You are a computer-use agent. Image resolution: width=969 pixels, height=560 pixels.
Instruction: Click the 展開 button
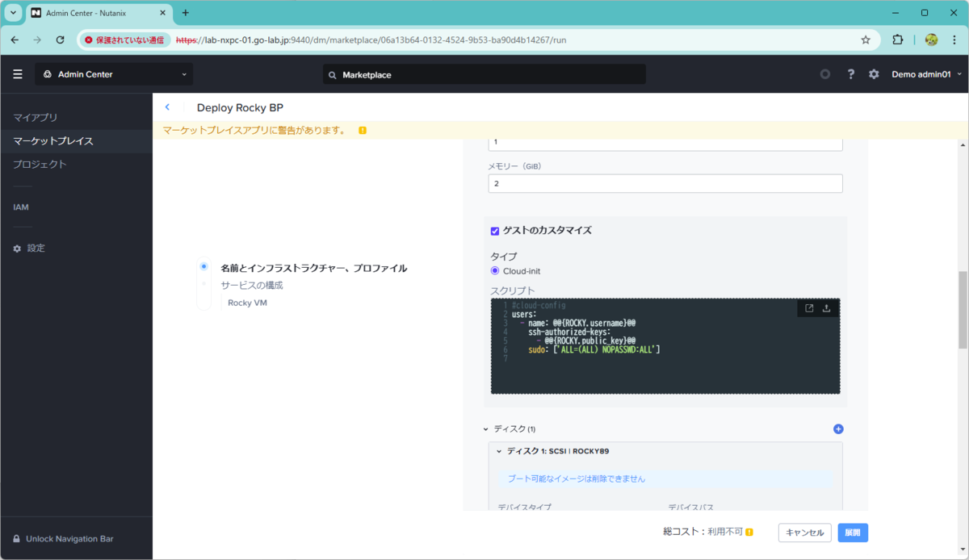click(853, 533)
